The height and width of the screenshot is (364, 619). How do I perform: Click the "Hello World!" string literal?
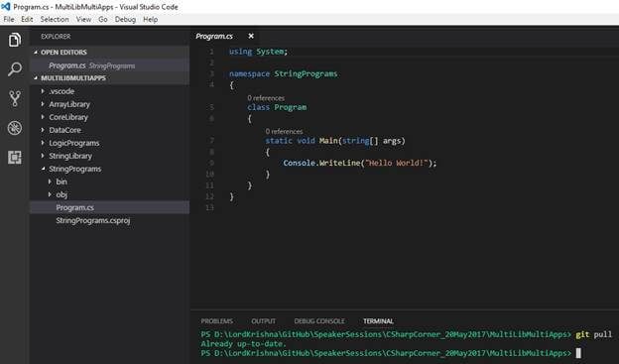tap(397, 163)
